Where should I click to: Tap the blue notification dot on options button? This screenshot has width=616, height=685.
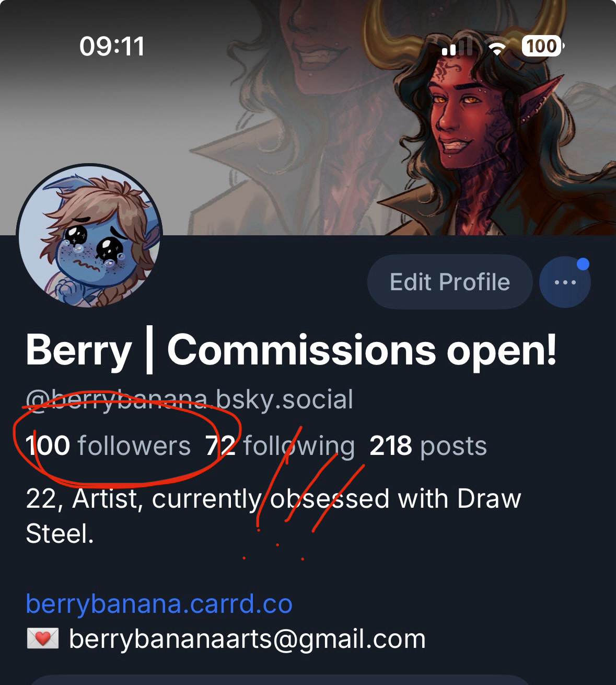[583, 265]
